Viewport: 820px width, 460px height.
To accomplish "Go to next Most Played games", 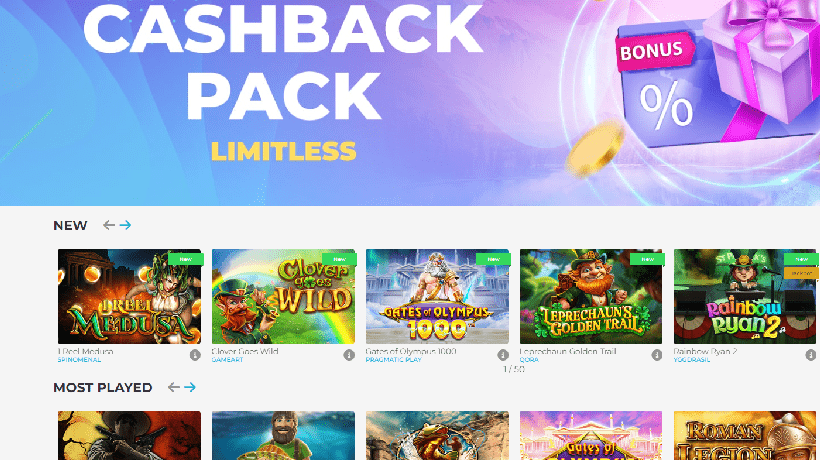I will (x=190, y=387).
